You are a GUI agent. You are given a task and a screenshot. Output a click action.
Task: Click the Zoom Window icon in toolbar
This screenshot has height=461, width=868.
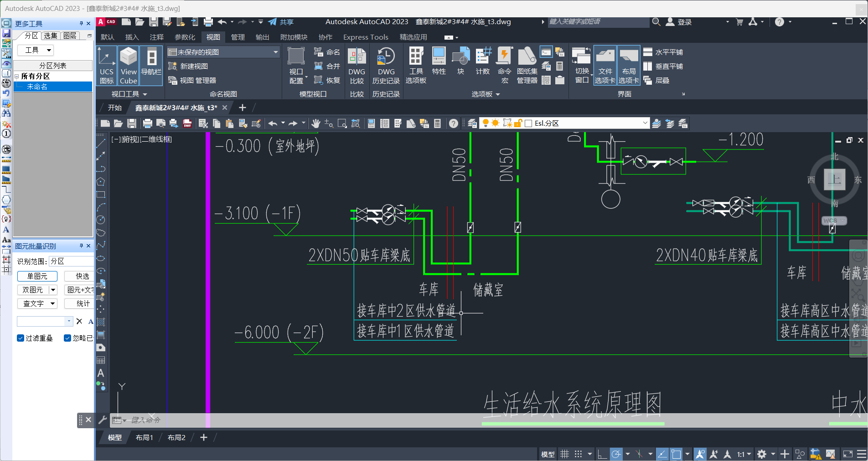click(x=342, y=123)
